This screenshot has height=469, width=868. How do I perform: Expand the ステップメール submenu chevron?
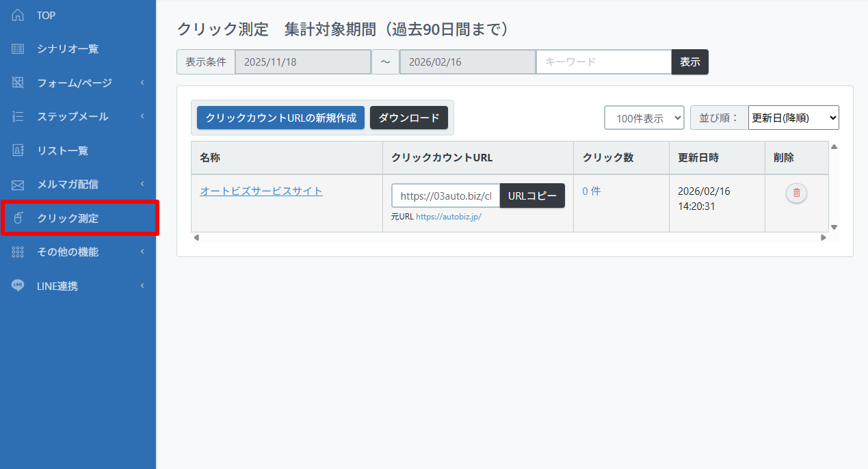(142, 116)
